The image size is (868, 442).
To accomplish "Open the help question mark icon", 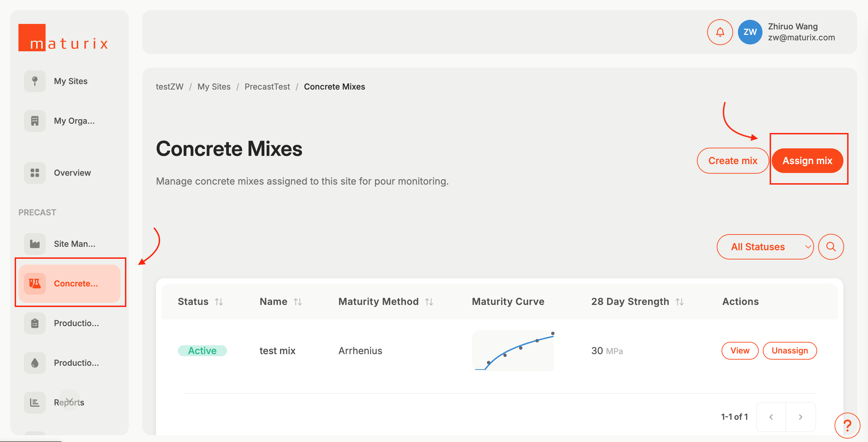I will click(847, 425).
